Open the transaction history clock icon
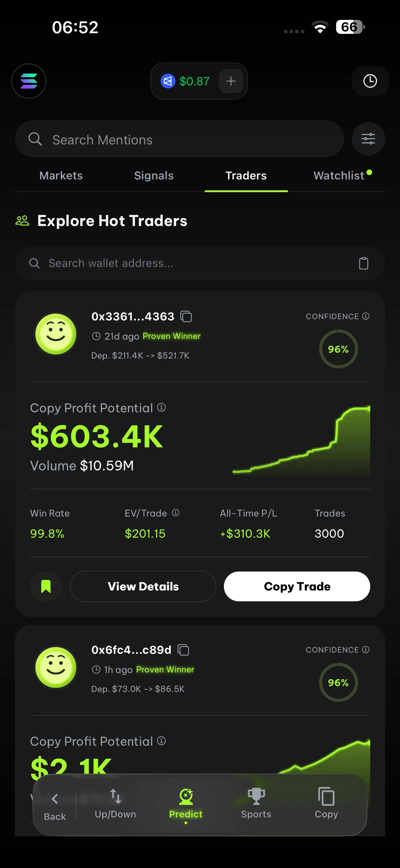This screenshot has width=400, height=868. tap(370, 81)
